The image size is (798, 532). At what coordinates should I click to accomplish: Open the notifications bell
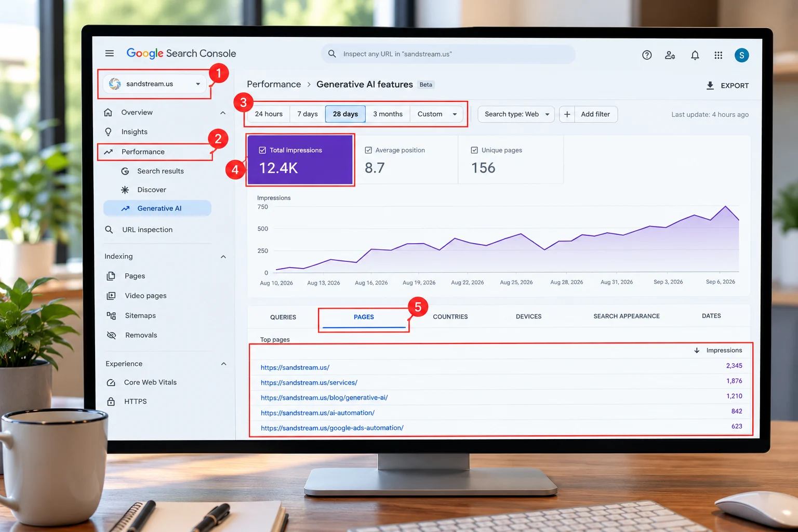pyautogui.click(x=695, y=55)
